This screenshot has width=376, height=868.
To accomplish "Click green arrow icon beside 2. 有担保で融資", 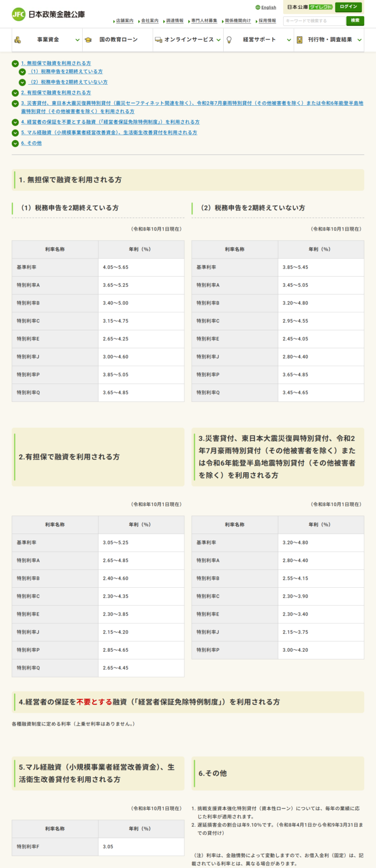I will pos(15,93).
